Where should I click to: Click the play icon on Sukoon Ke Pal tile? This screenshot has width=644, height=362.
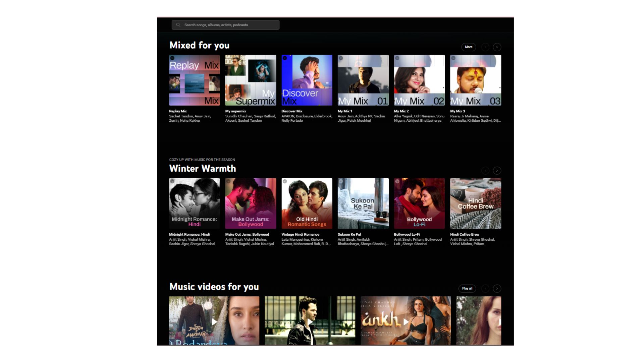click(x=341, y=181)
